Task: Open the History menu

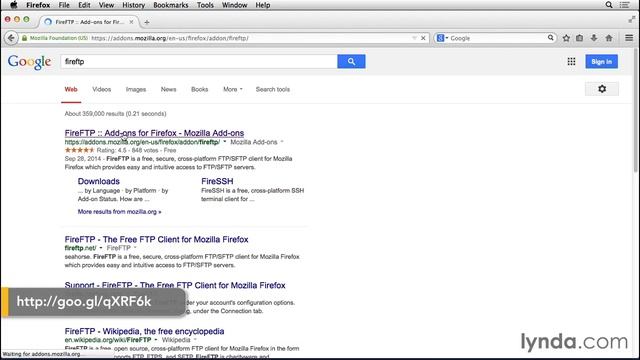Action: (133, 5)
